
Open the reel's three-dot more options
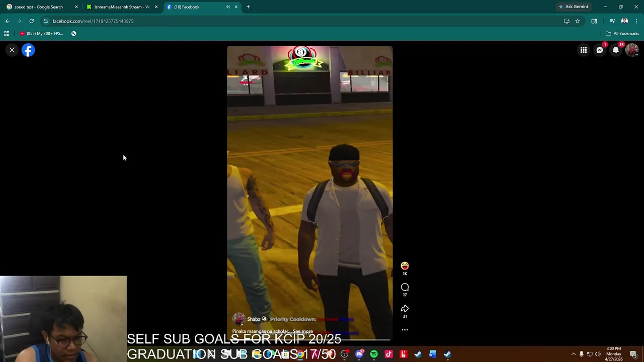[405, 330]
